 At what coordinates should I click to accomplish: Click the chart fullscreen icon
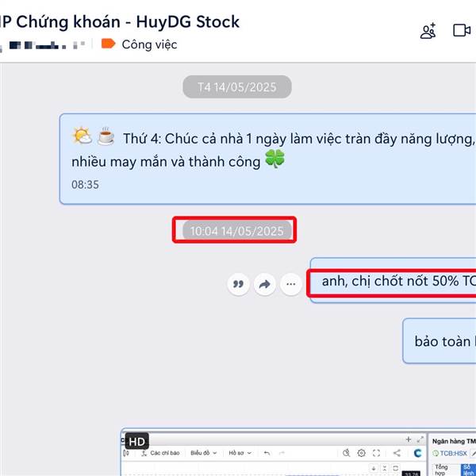pos(376,453)
